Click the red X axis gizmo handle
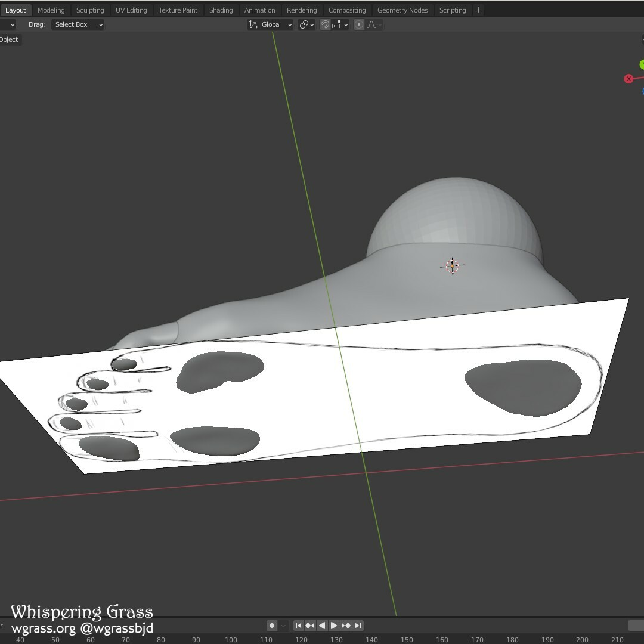 (x=628, y=79)
